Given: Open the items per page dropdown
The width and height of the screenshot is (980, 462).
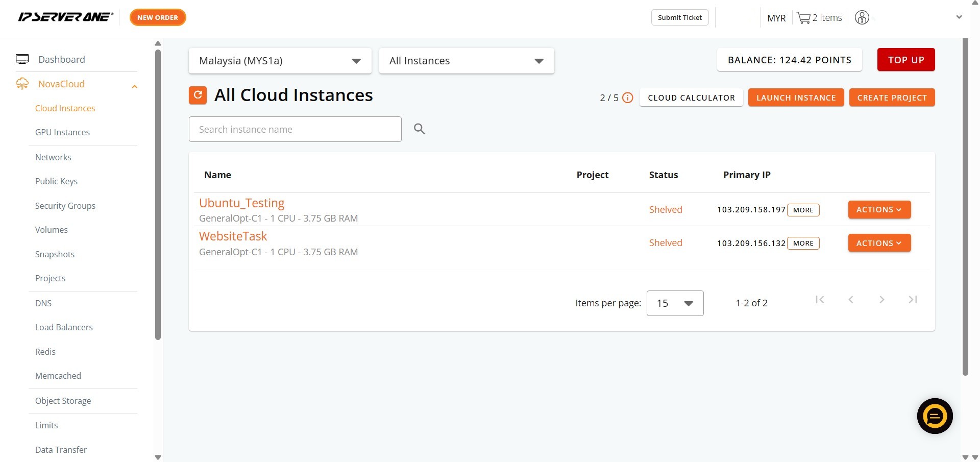Looking at the screenshot, I should point(675,303).
